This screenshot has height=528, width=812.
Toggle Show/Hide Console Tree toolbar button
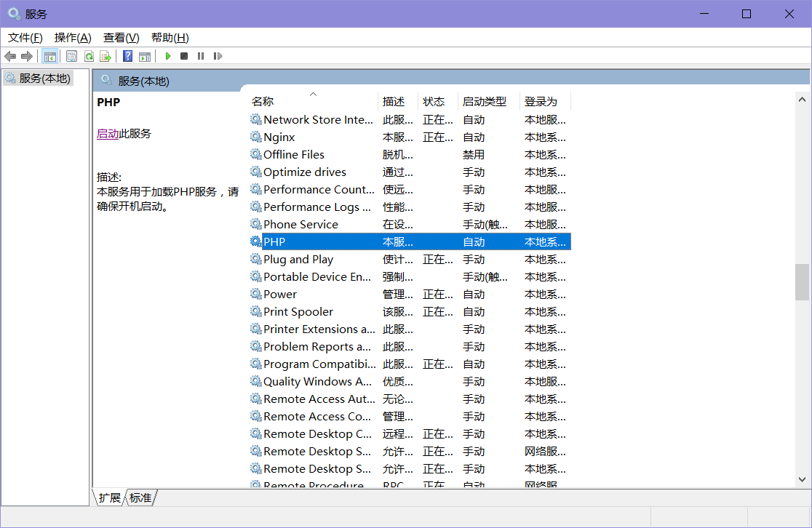(49, 56)
